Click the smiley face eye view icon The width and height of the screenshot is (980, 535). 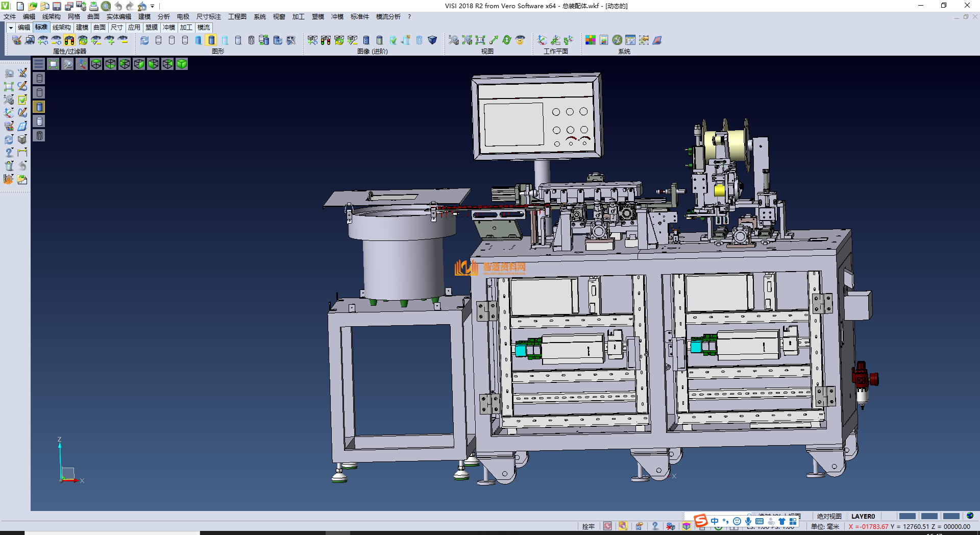(x=520, y=40)
